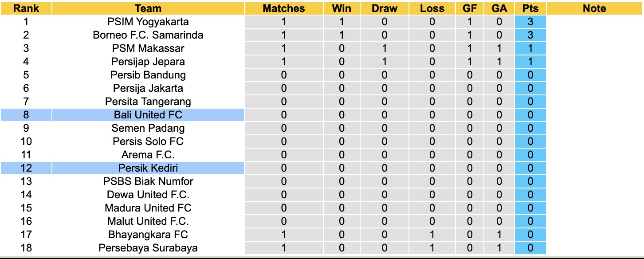Open Persebaya Surabaya team entry
The image size is (644, 259).
tap(148, 248)
